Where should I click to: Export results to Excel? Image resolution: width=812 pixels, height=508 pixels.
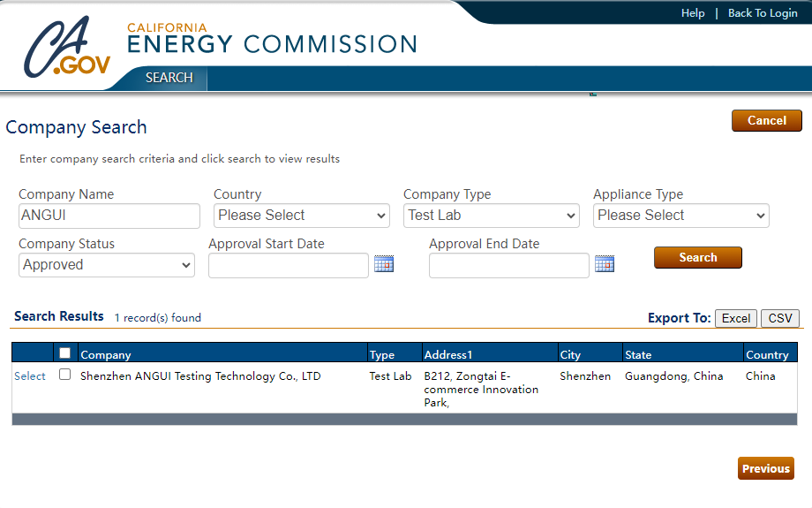pos(736,319)
